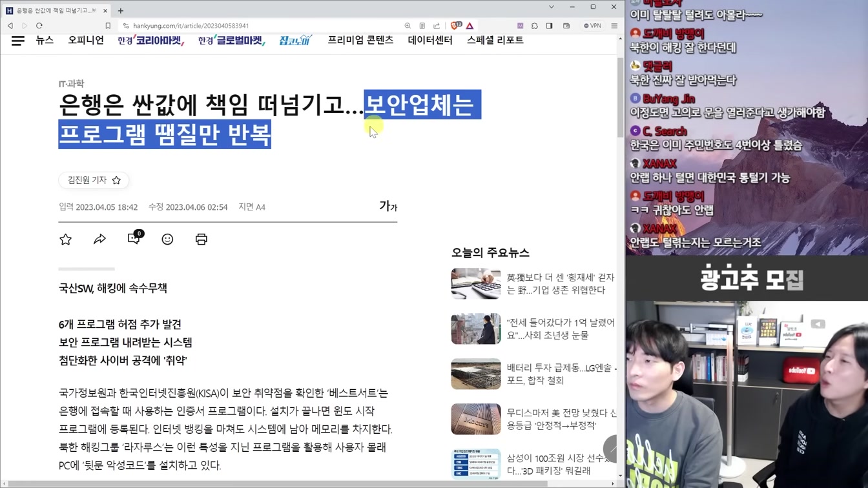Reload the Hankyung article page
868x488 pixels.
pyautogui.click(x=39, y=26)
